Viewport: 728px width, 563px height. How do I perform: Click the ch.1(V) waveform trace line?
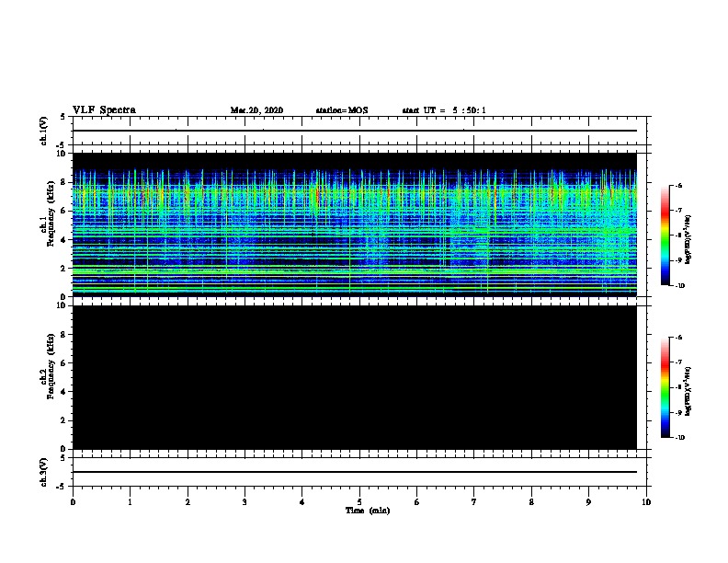[x=355, y=131]
